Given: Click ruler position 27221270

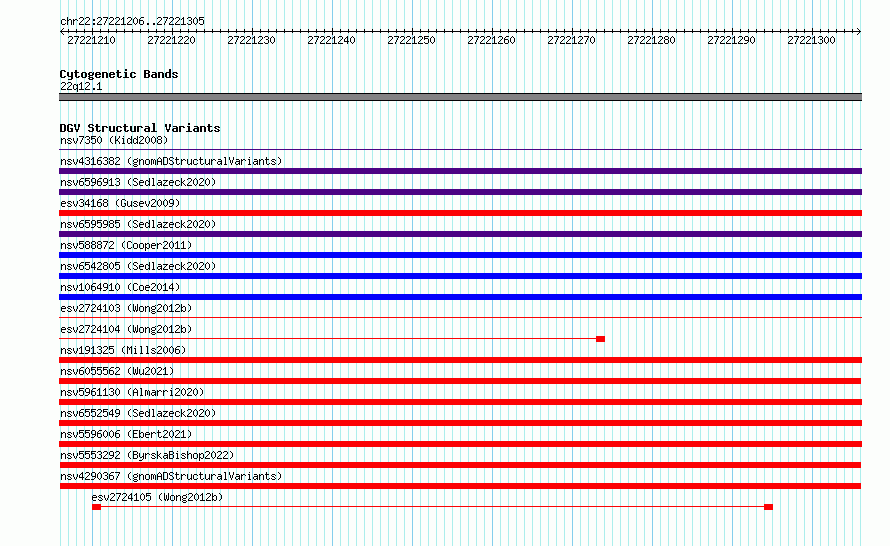Looking at the screenshot, I should click(572, 40).
